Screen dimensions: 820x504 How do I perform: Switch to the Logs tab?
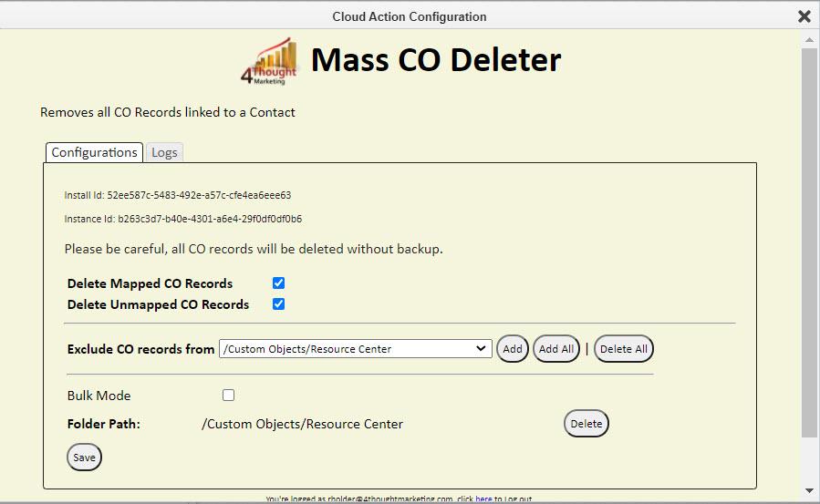pyautogui.click(x=164, y=152)
